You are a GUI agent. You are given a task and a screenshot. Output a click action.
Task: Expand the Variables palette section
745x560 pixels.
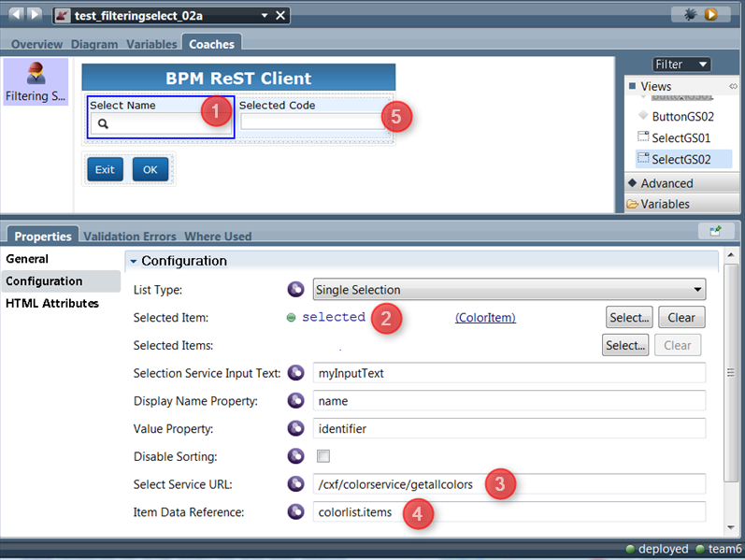[682, 204]
